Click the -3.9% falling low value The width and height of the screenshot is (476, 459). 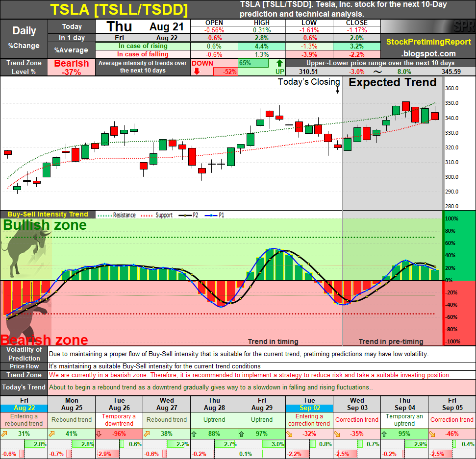click(x=309, y=54)
